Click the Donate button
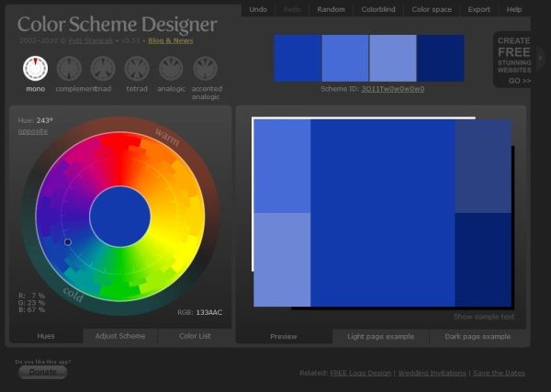 pyautogui.click(x=42, y=372)
